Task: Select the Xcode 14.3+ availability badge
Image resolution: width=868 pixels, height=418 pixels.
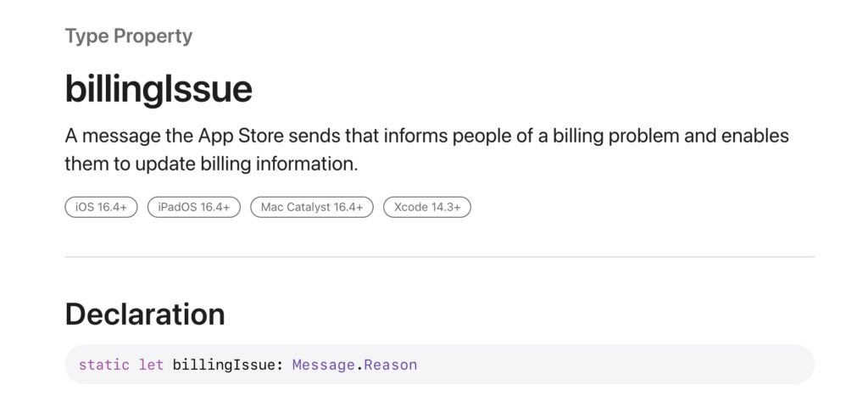Action: pyautogui.click(x=427, y=207)
